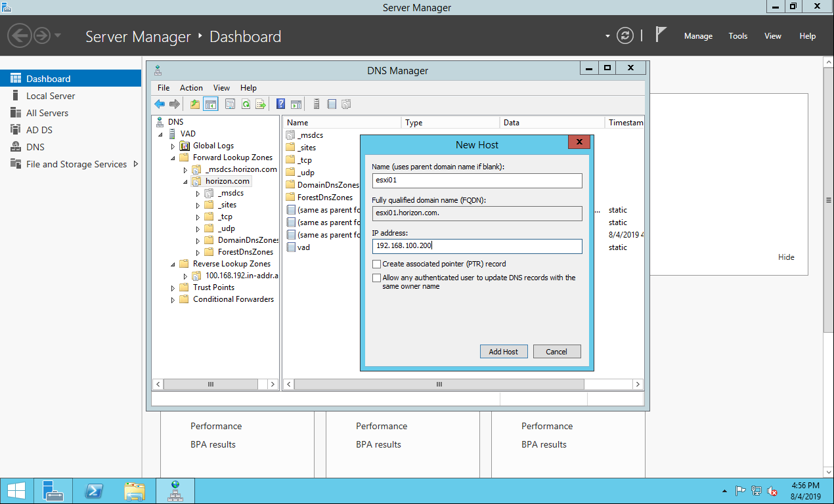This screenshot has height=504, width=834.
Task: Open PowerShell from the taskbar
Action: 93,491
